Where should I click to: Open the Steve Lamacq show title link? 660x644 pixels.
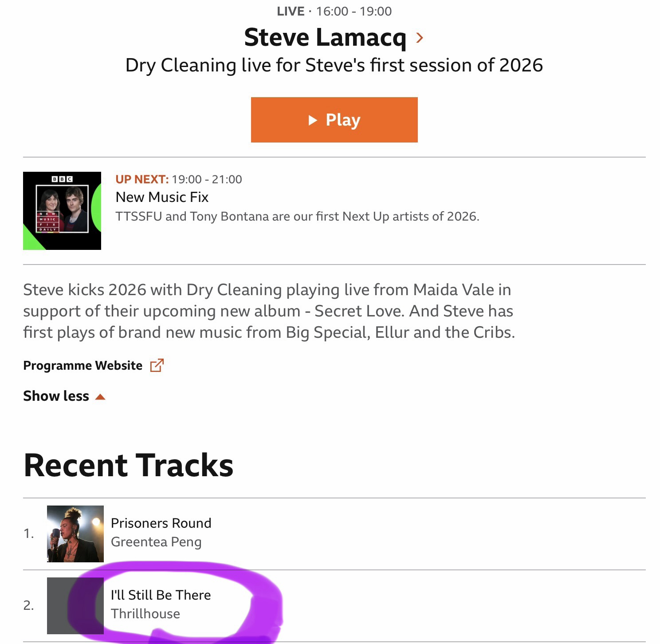[x=325, y=37]
